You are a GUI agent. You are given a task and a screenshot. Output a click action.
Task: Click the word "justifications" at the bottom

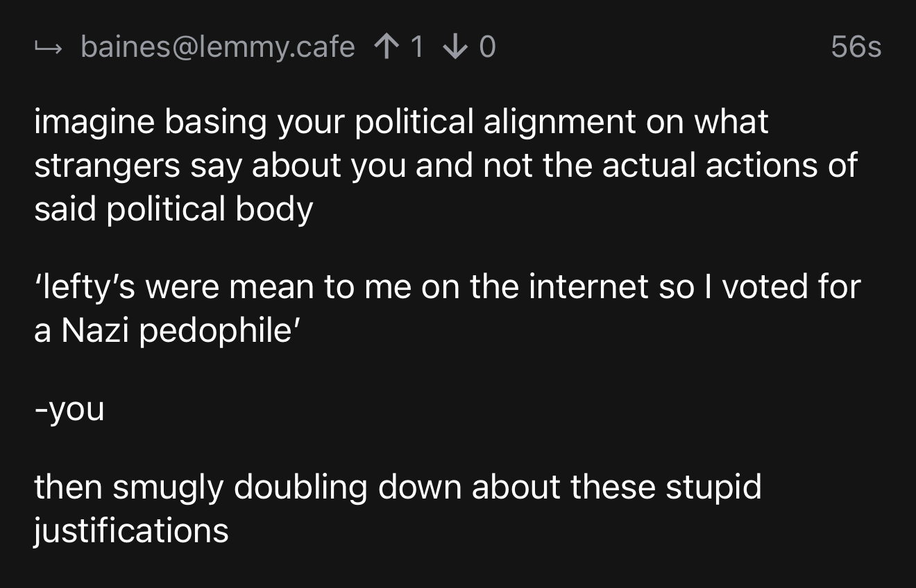tap(131, 530)
